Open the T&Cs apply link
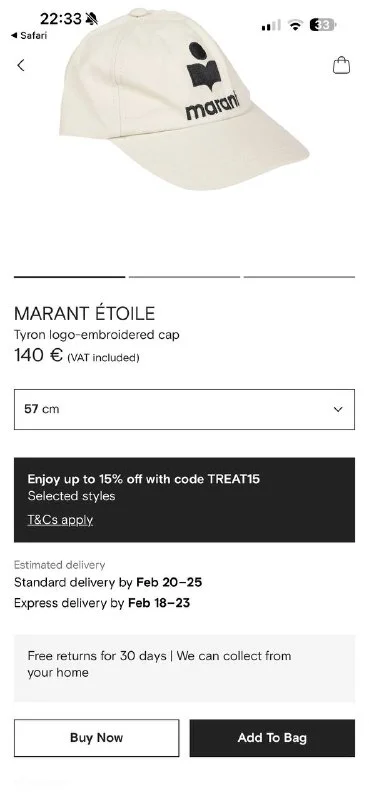The image size is (369, 800). (60, 520)
